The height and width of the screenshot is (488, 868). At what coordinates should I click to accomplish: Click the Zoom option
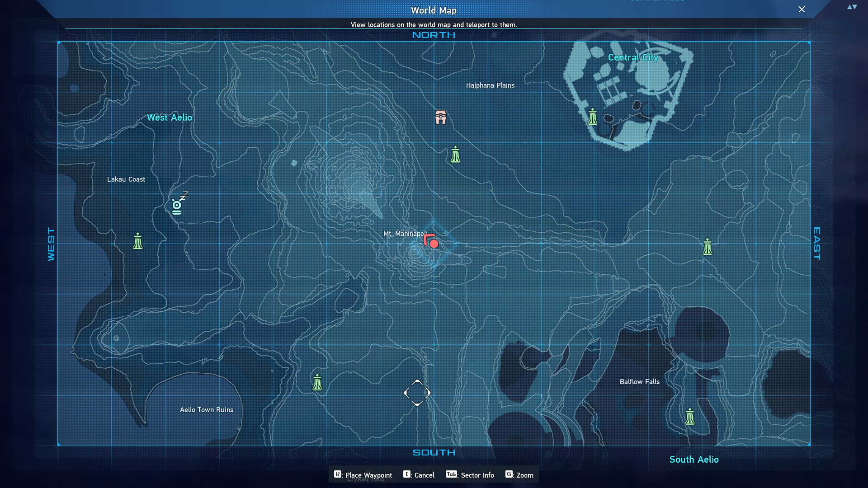519,475
